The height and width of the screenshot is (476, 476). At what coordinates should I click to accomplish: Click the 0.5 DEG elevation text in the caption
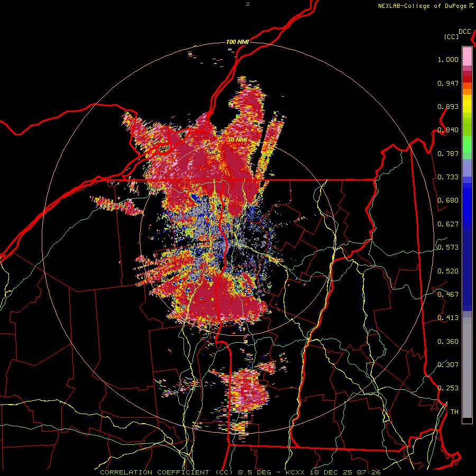(x=256, y=472)
